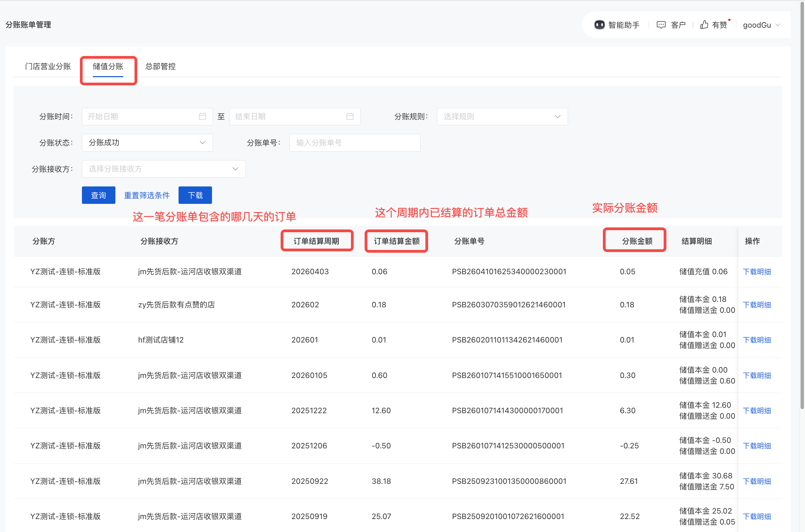The height and width of the screenshot is (532, 805).
Task: Click the 重置筛选条件 reset link
Action: (x=147, y=195)
